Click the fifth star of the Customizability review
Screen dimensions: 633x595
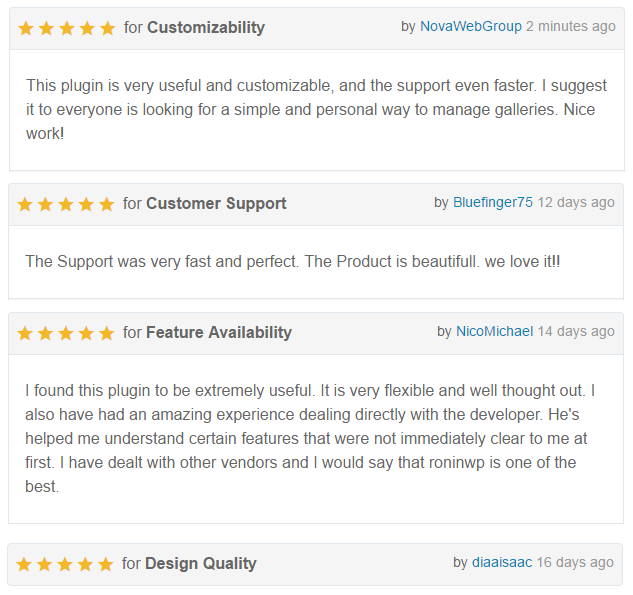click(107, 28)
